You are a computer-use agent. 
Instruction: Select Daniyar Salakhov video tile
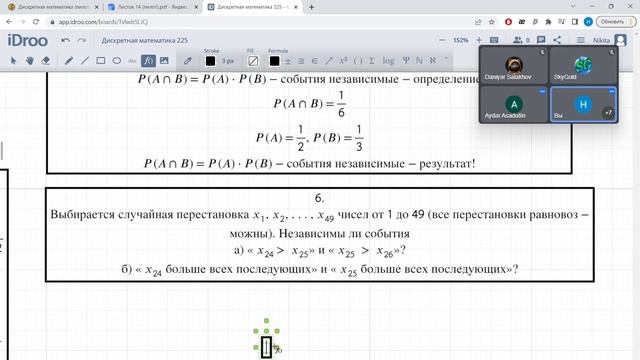tap(513, 65)
